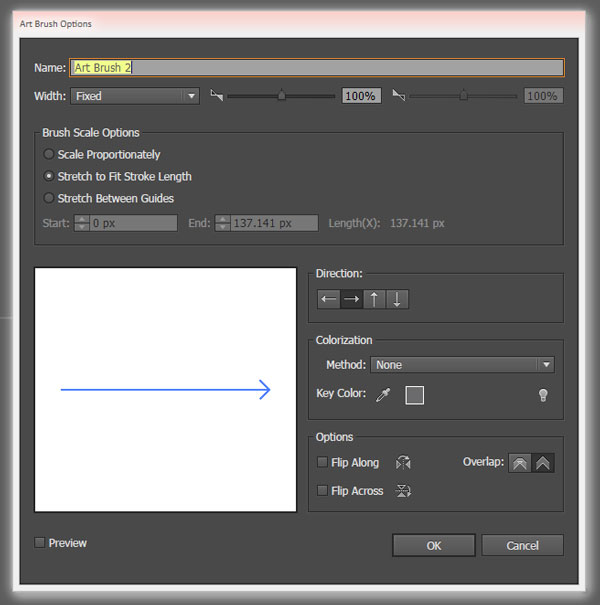Click the Flip Across icon
Image resolution: width=600 pixels, height=605 pixels.
(403, 491)
